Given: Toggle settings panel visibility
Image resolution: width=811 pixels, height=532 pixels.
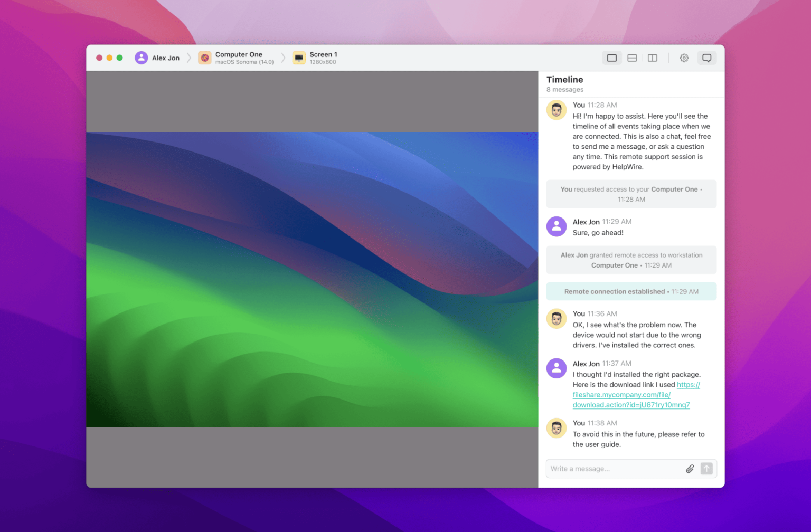Looking at the screenshot, I should (684, 58).
